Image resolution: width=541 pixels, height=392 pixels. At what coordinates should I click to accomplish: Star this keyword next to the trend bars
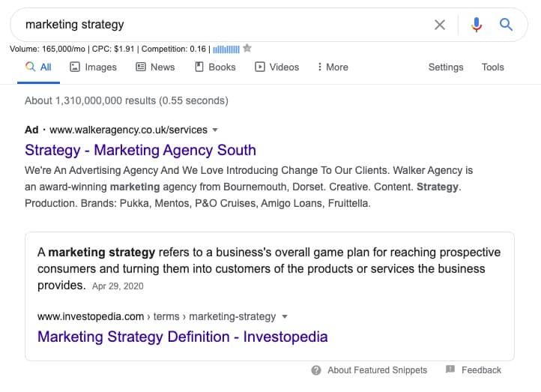(247, 48)
